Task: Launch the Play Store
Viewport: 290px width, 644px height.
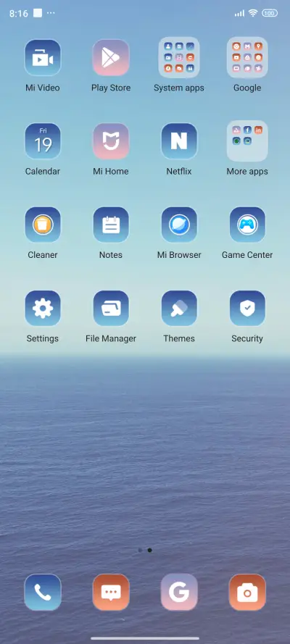Action: (111, 57)
